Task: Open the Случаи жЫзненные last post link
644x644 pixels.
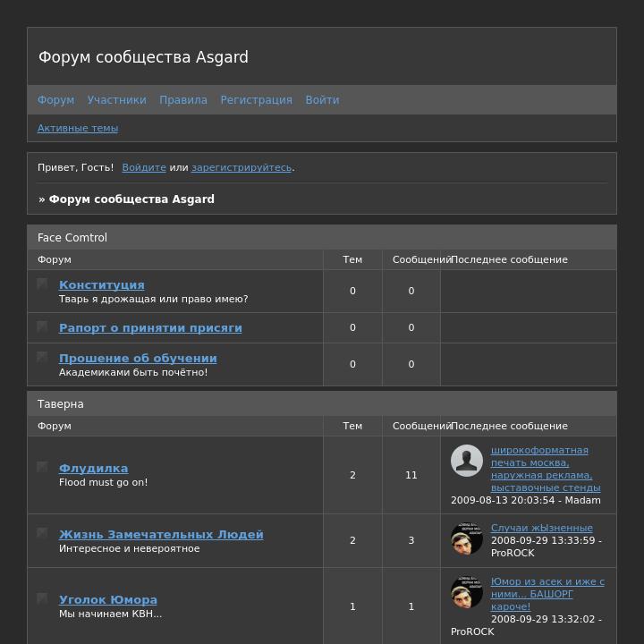Action: (x=542, y=528)
